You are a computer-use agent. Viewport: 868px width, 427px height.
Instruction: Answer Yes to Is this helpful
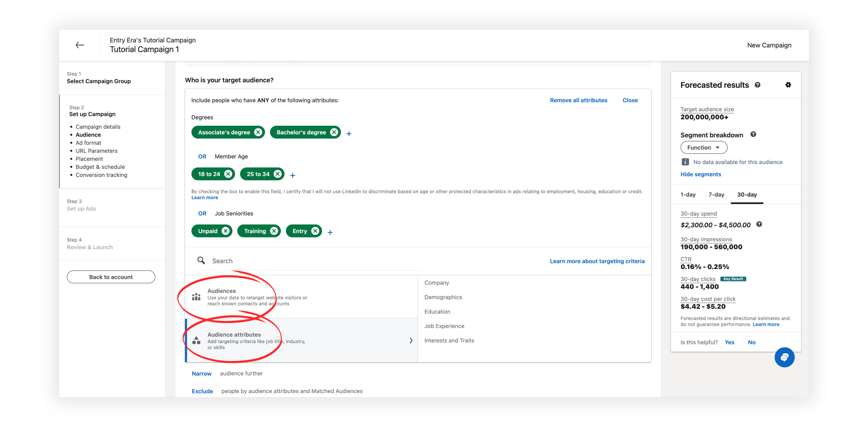click(730, 342)
